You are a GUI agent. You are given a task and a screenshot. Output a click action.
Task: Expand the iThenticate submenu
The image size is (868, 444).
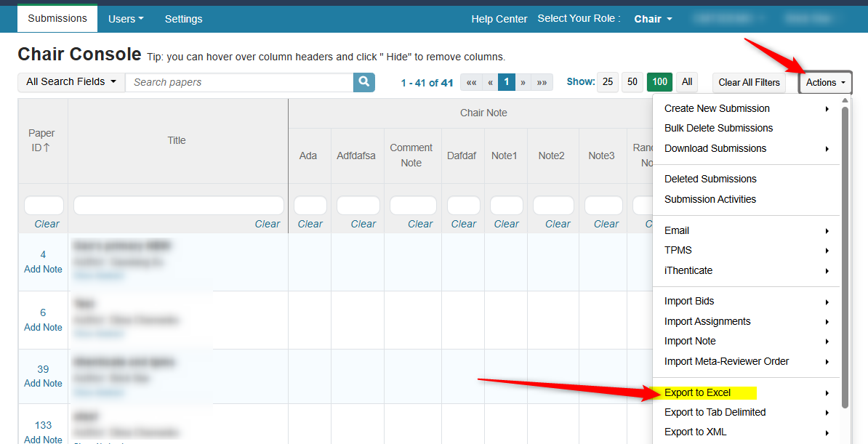747,271
